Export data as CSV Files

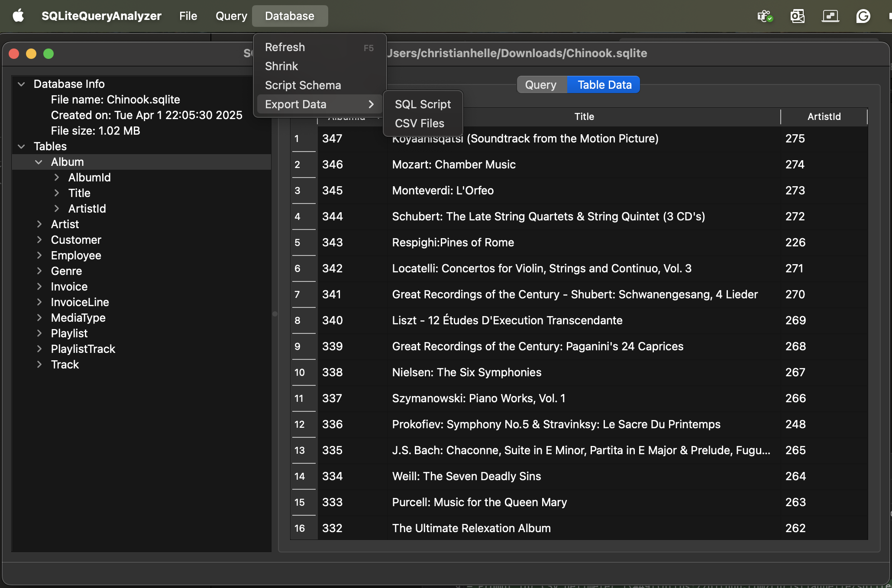click(423, 123)
